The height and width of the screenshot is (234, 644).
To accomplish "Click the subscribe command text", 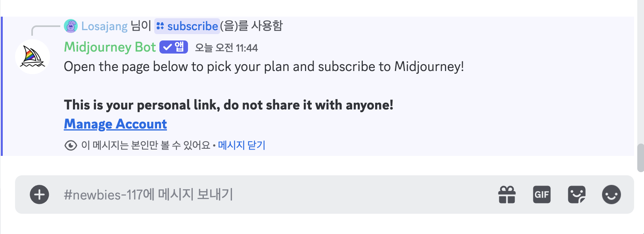I will pos(192,26).
